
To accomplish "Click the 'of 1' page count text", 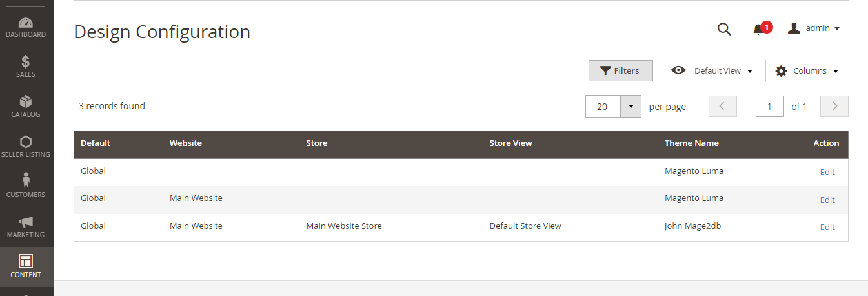I will [799, 107].
